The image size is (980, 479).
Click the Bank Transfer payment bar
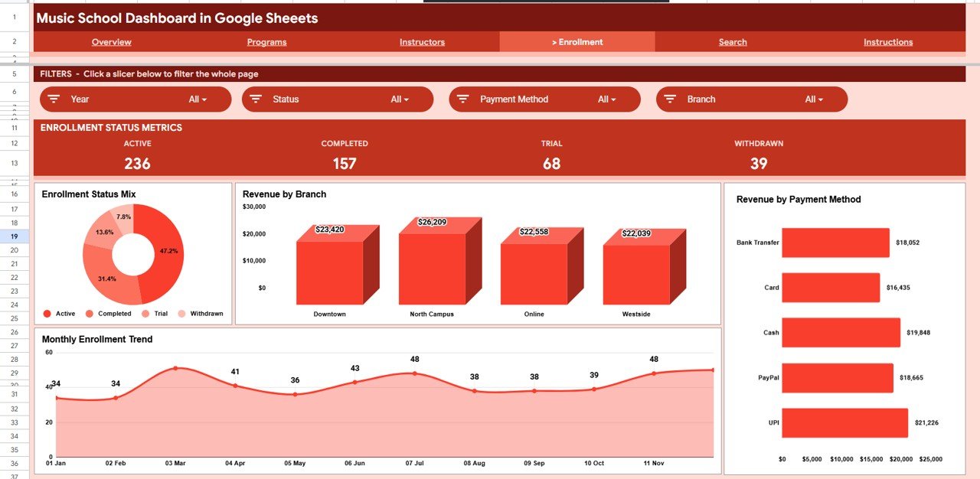click(x=835, y=243)
